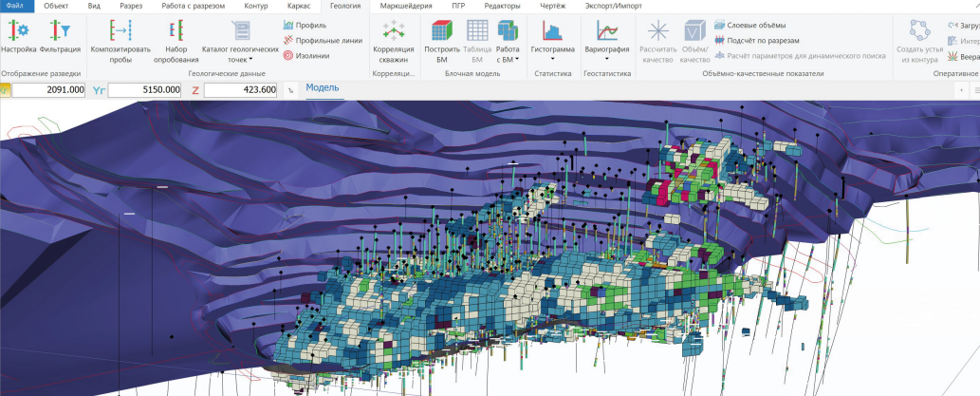
Task: Open the Набор опробования tool
Action: pos(176,41)
